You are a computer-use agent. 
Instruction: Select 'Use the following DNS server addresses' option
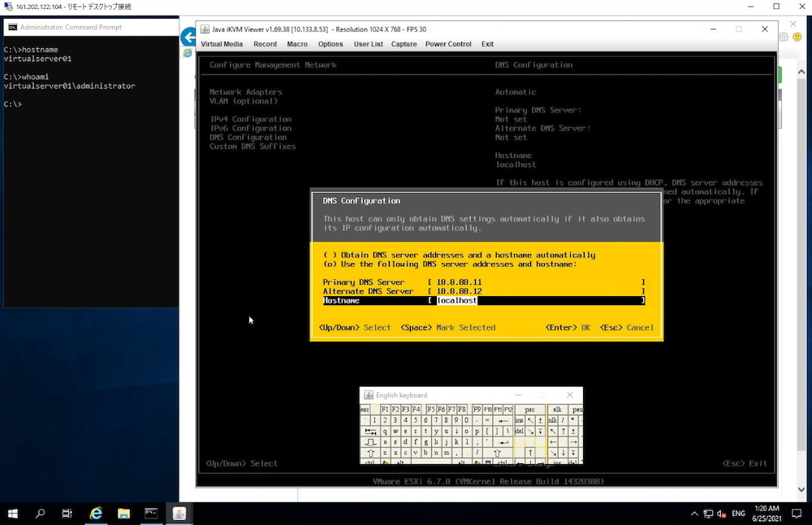click(450, 264)
